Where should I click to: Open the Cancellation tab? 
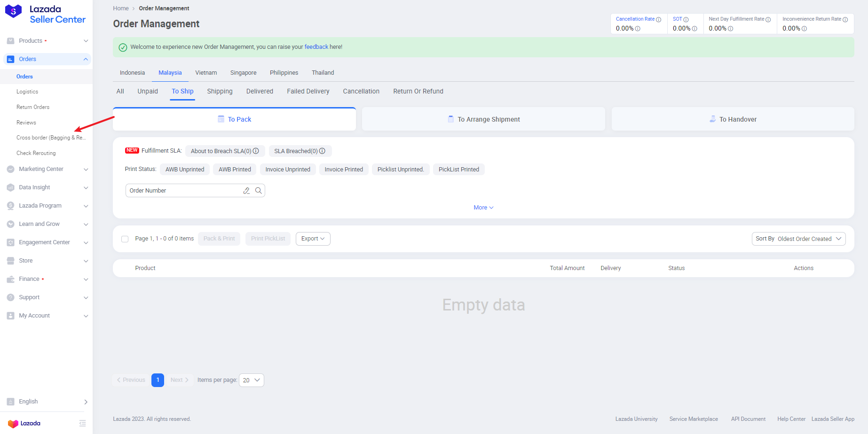[361, 91]
